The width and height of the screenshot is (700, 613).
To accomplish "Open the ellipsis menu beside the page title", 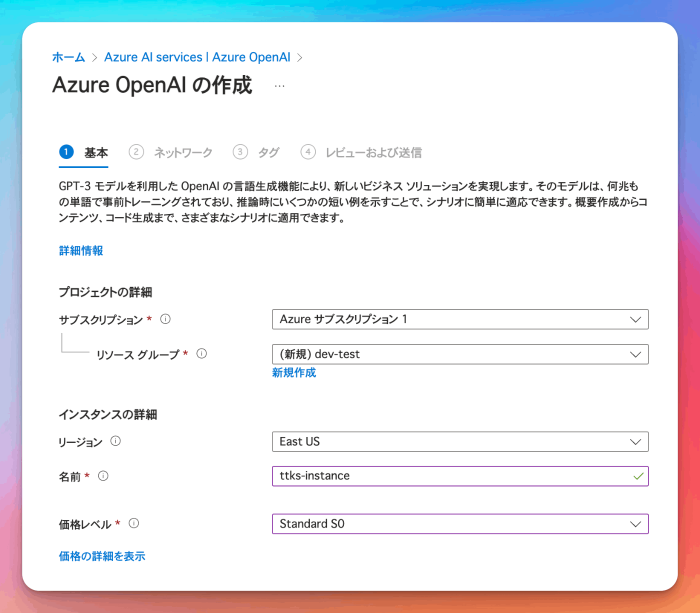I will click(x=279, y=86).
